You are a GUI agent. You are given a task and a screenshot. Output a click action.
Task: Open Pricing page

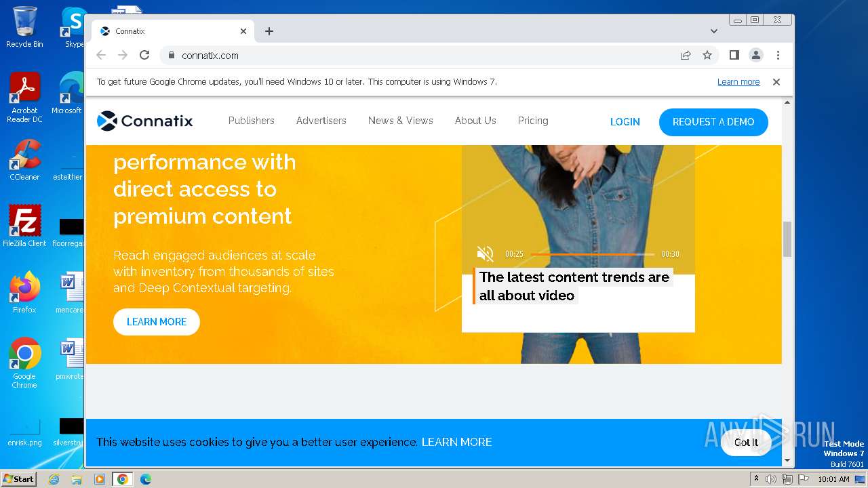(533, 121)
